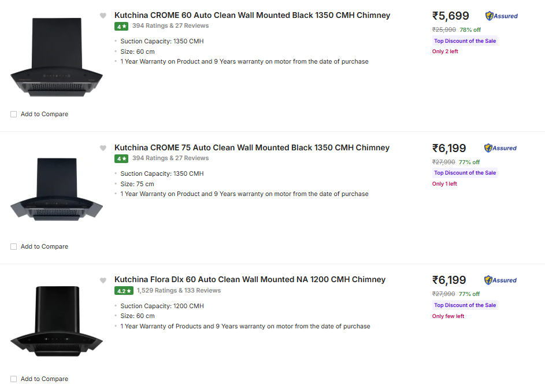
Task: Click the 4.2-star rating badge of Flora Dlx
Action: click(x=124, y=291)
